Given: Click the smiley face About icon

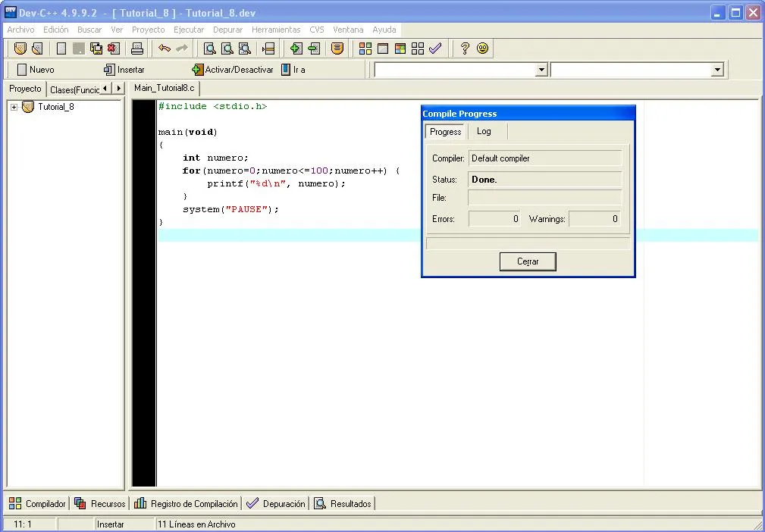Looking at the screenshot, I should coord(482,49).
